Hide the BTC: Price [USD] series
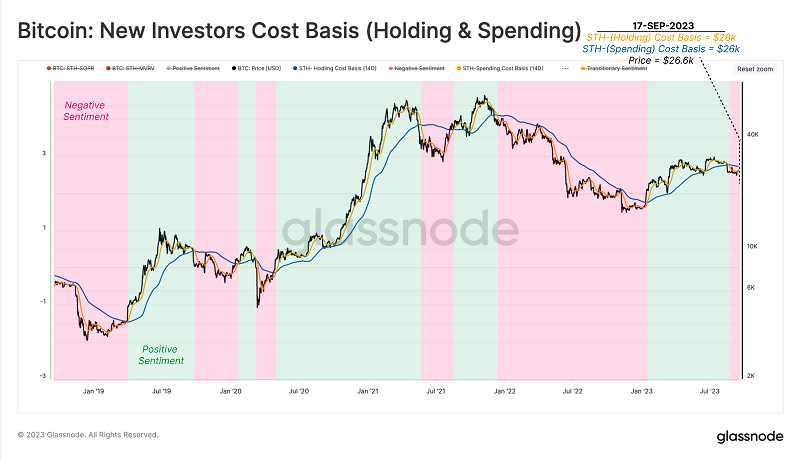This screenshot has width=800, height=461. click(x=256, y=68)
